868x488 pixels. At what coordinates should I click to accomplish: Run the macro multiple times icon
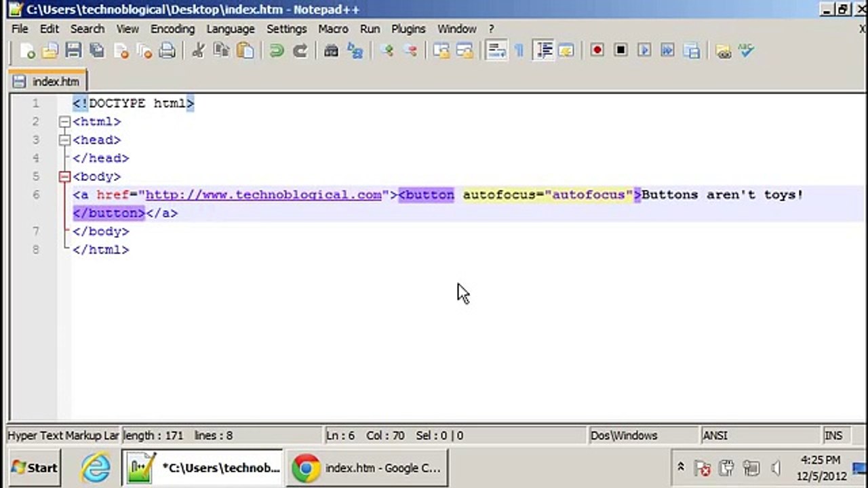tap(667, 51)
